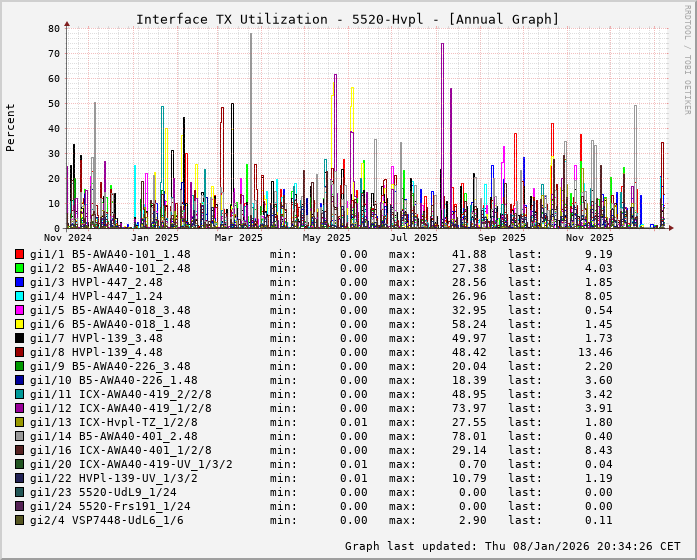Click the gi2/4 VSP7448-UdL6_1/6 legend entry
This screenshot has height=560, width=697.
pos(107,520)
